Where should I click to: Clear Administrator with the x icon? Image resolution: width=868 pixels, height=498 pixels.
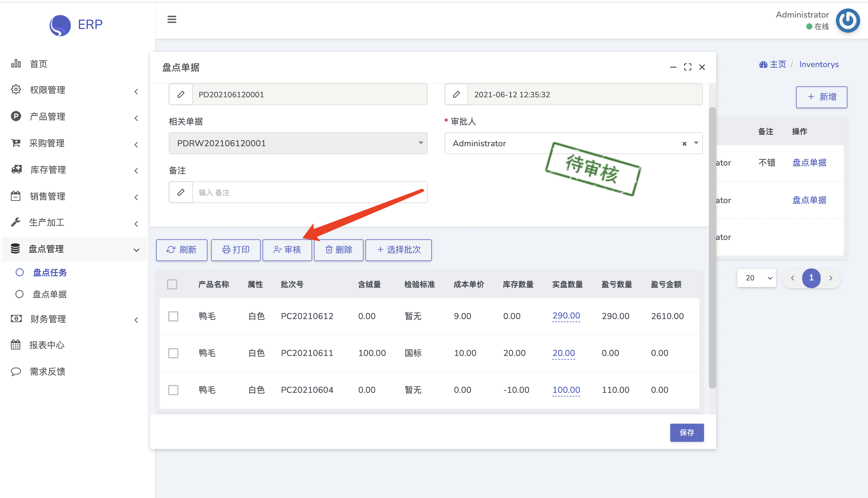point(684,144)
